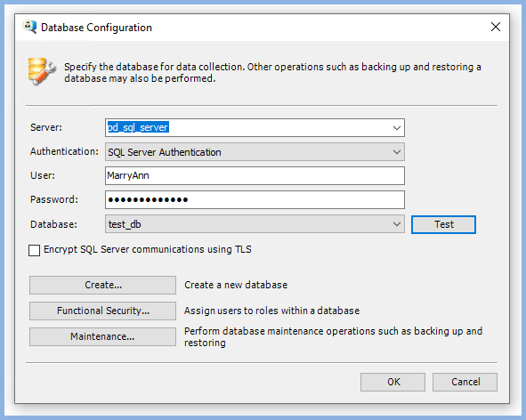Click the 'Assign users to roles' description text
This screenshot has height=420, width=526.
[x=271, y=311]
